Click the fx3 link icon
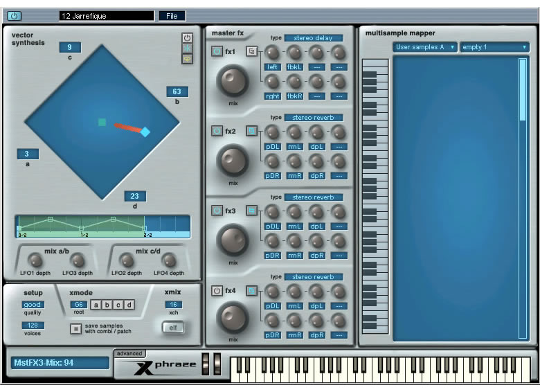Screen dimensions: 540x392 pos(251,211)
